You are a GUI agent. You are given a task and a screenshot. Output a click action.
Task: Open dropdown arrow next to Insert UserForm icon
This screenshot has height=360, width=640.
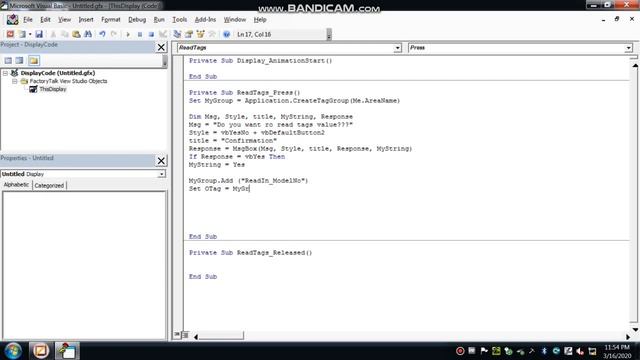30,34
